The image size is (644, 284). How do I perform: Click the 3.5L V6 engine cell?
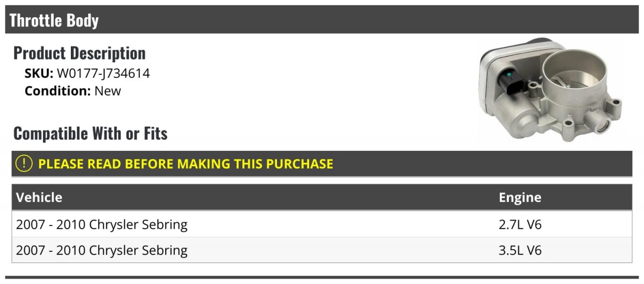pyautogui.click(x=520, y=250)
